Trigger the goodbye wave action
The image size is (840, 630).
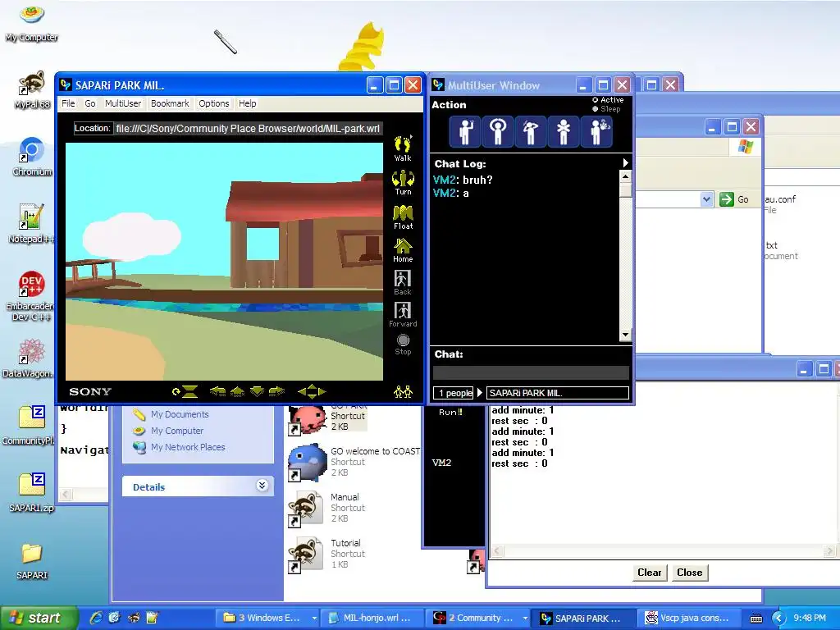[x=597, y=131]
